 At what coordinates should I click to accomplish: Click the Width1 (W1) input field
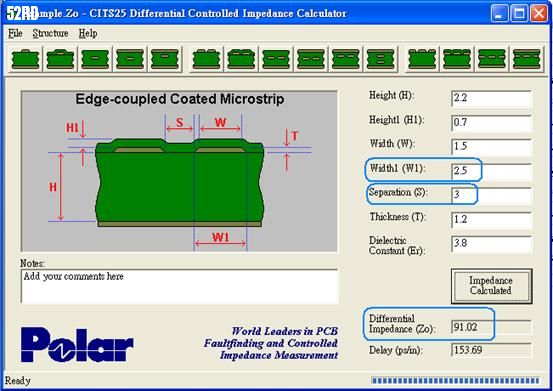tap(491, 171)
